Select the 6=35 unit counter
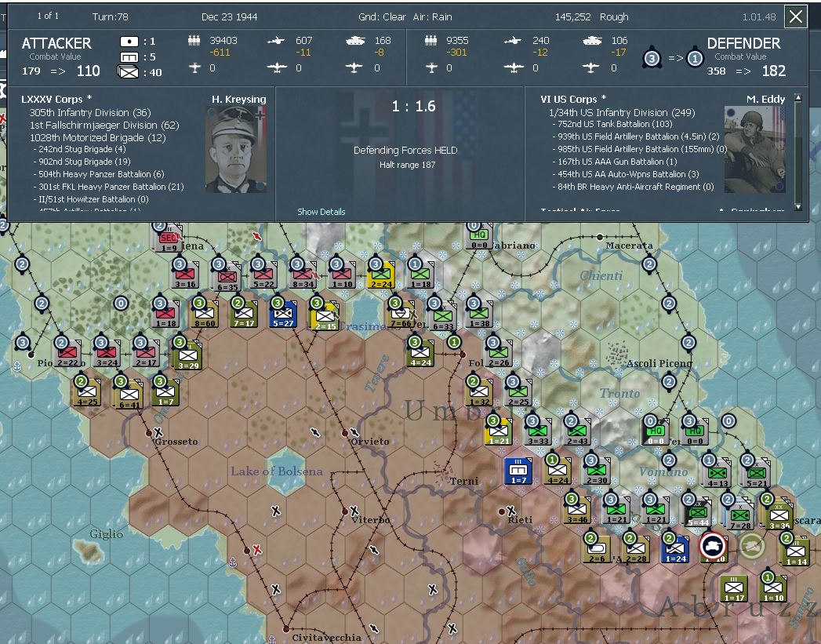 227,278
